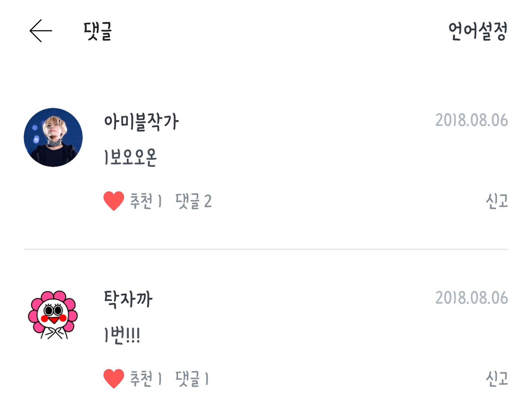Click the divider line between the comments
Viewport: 532px width, 399px height.
pos(266,249)
